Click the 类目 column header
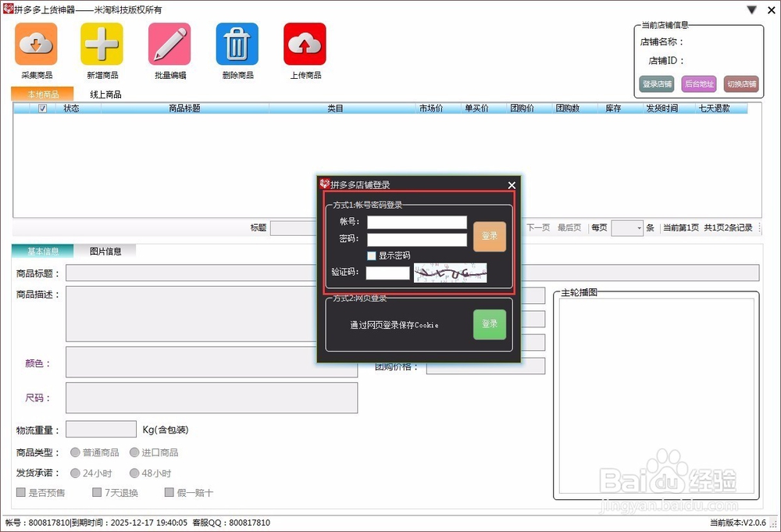Screen dimensions: 781x532 (x=335, y=108)
